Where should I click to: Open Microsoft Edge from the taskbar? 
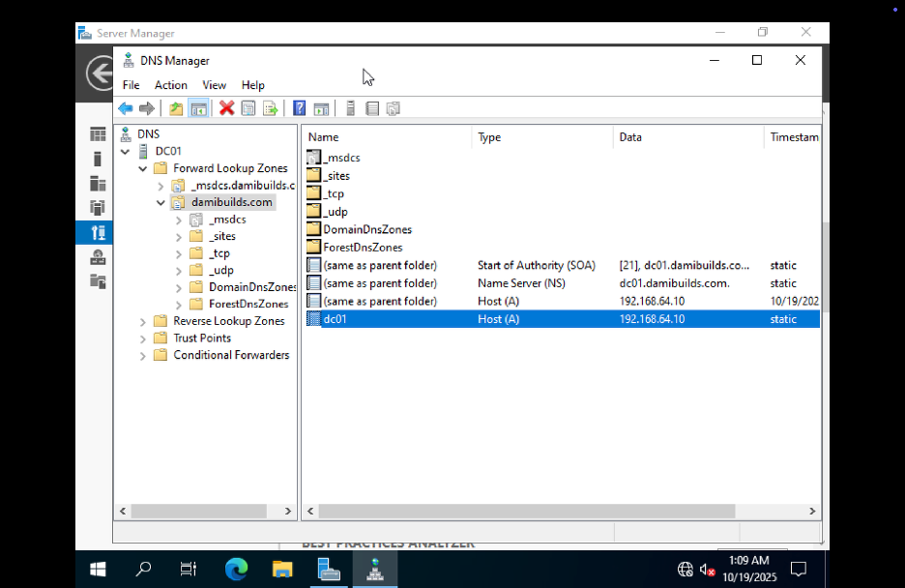point(235,569)
